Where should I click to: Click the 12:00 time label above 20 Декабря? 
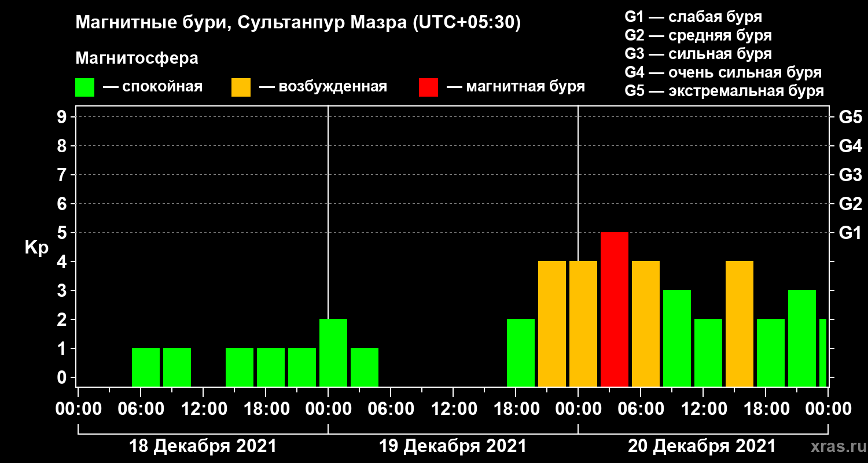pyautogui.click(x=703, y=409)
